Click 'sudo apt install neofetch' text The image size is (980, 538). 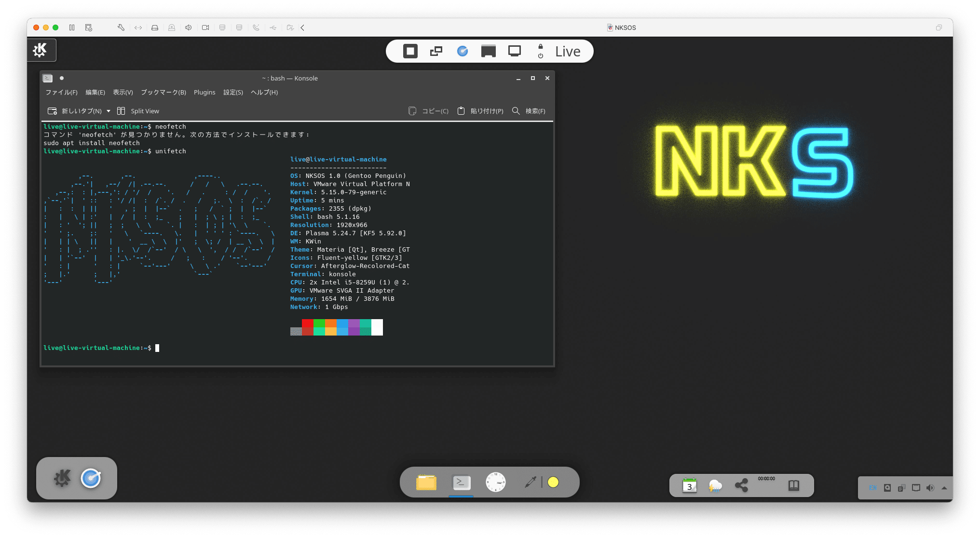pyautogui.click(x=92, y=143)
